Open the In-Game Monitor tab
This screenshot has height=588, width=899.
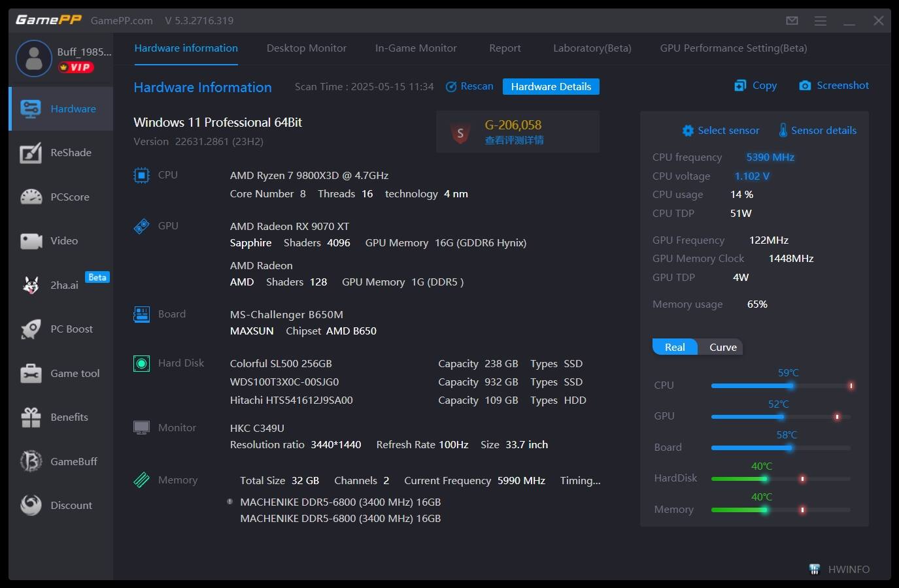coord(416,48)
